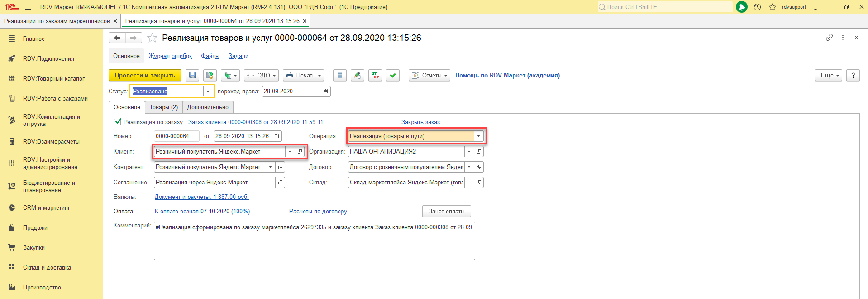Viewport: 868px width, 299px height.
Task: Open Помощь по RDV Маркет link
Action: [507, 75]
